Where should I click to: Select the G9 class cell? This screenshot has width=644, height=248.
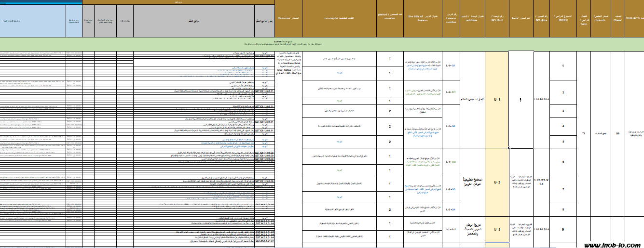coord(618,133)
